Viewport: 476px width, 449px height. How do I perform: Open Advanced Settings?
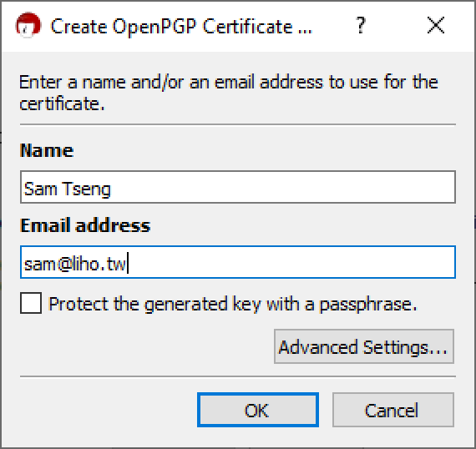(363, 346)
